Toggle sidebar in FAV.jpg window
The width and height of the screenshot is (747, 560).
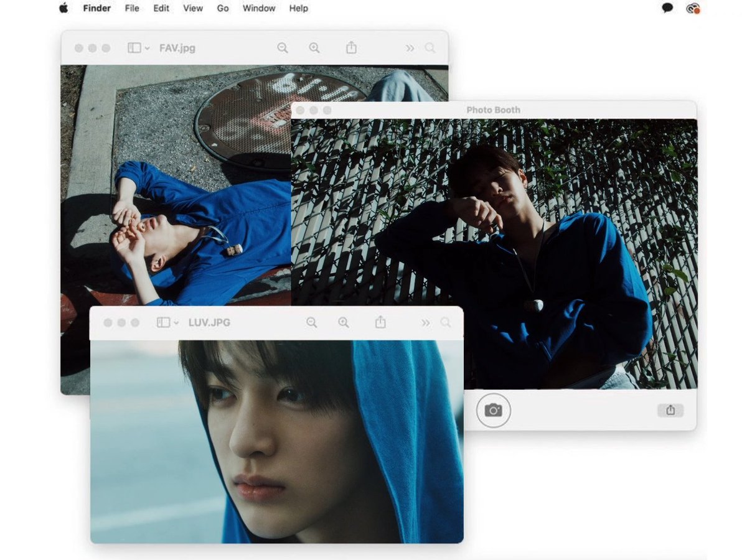click(134, 48)
